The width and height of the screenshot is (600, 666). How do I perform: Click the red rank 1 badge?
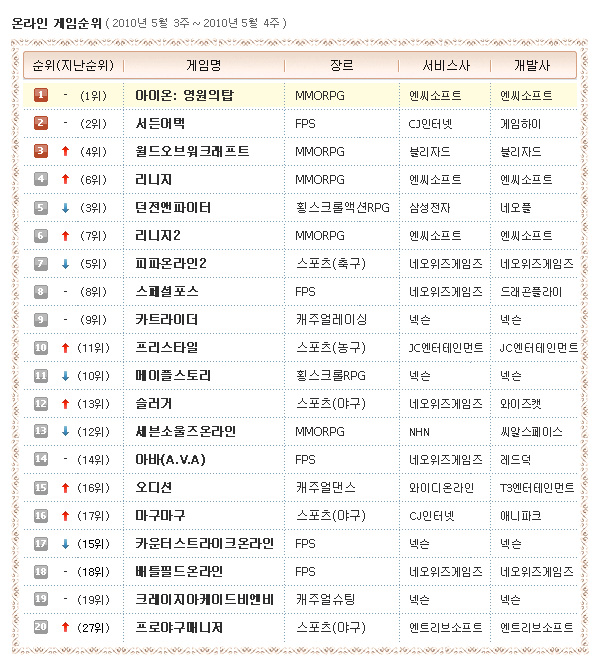point(41,95)
